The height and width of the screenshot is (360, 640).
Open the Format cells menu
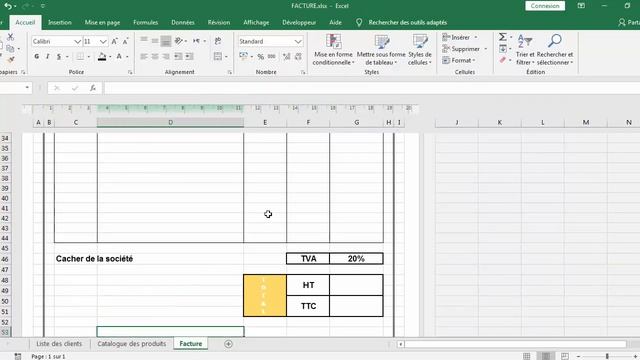click(x=459, y=60)
